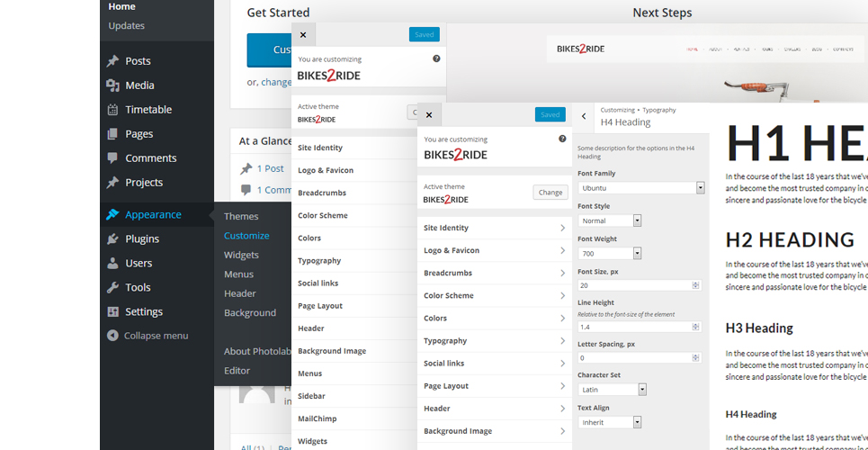Click the BIKES2RIDE logo in site preview

[x=581, y=49]
